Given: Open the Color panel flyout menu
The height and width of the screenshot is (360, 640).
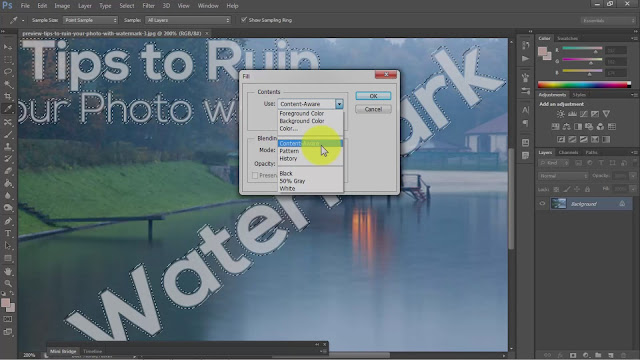Looking at the screenshot, I should 634,38.
